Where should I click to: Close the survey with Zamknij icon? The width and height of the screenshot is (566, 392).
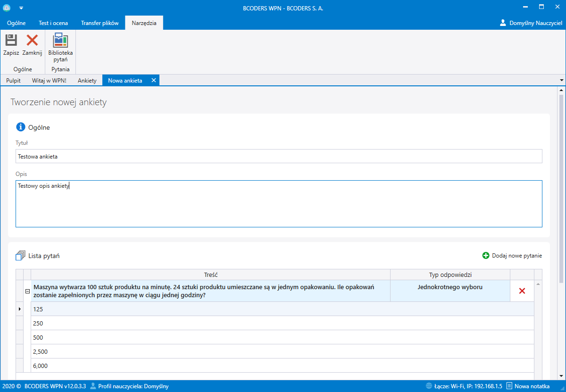point(32,40)
